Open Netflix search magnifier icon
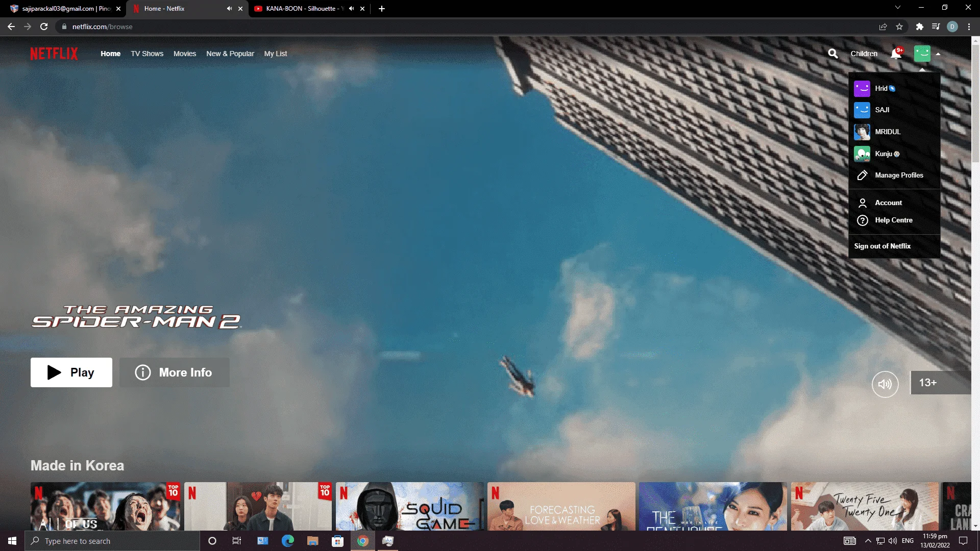Image resolution: width=980 pixels, height=551 pixels. [x=832, y=54]
